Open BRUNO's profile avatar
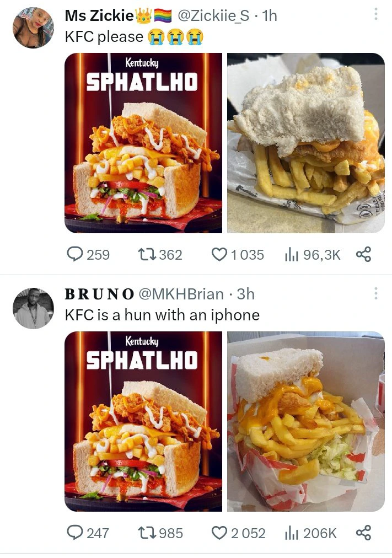 (x=33, y=308)
